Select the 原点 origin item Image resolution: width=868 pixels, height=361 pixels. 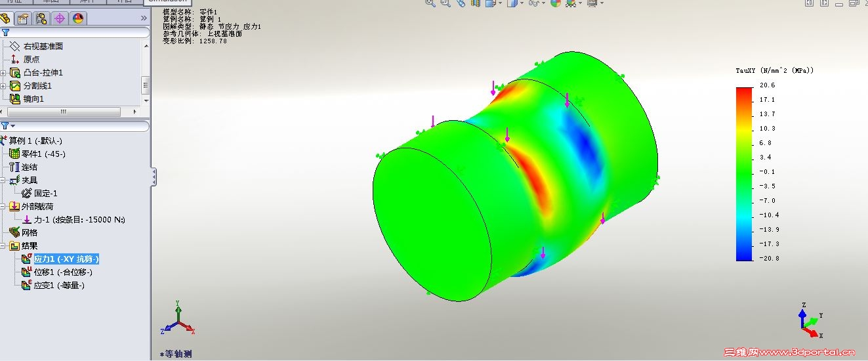click(x=31, y=59)
